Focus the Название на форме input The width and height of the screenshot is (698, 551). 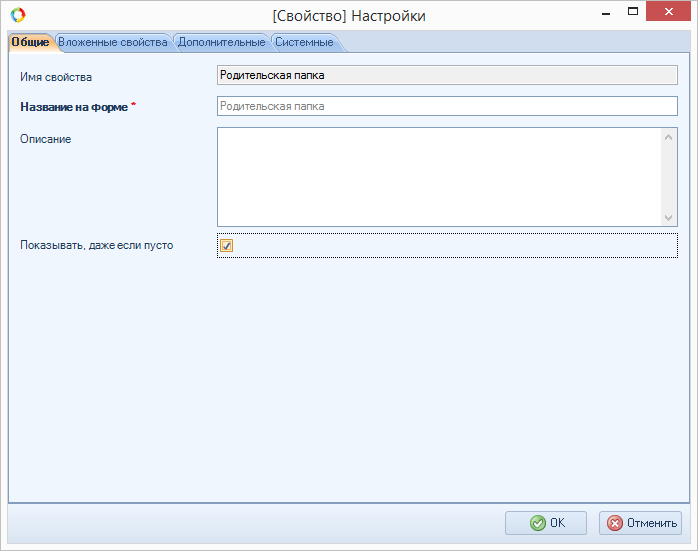point(447,106)
